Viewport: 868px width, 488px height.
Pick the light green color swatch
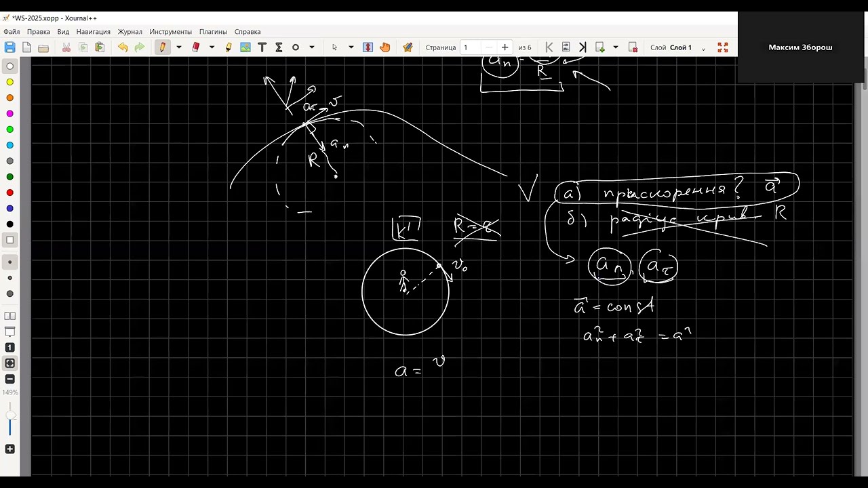click(x=9, y=129)
